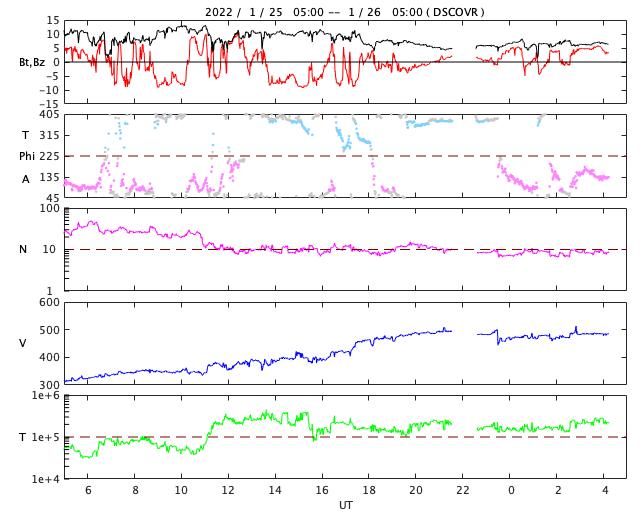Click the 'N' density axis label
The image size is (640, 512).
click(x=23, y=249)
